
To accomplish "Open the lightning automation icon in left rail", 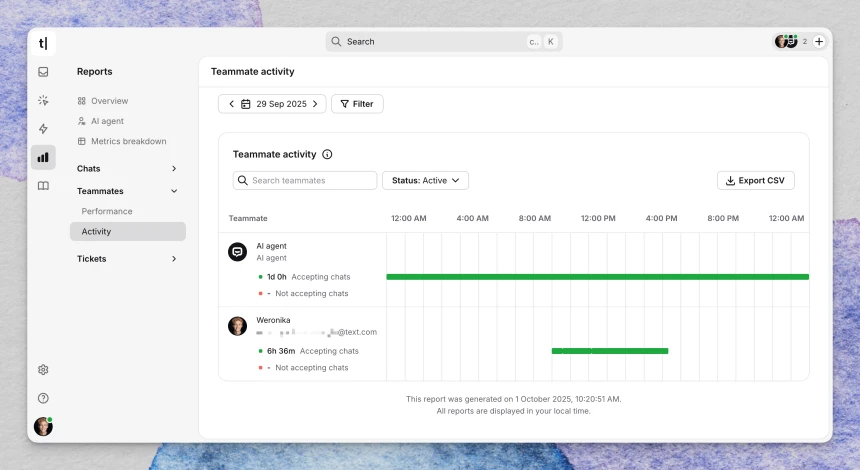I will (x=43, y=129).
